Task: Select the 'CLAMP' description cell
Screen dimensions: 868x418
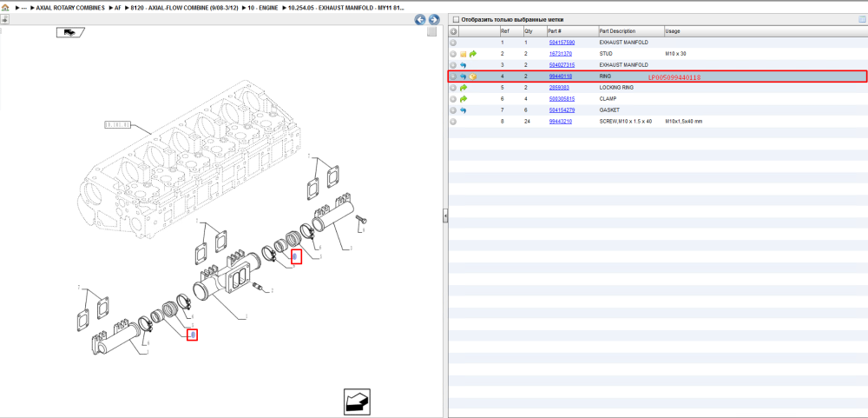Action: 608,99
